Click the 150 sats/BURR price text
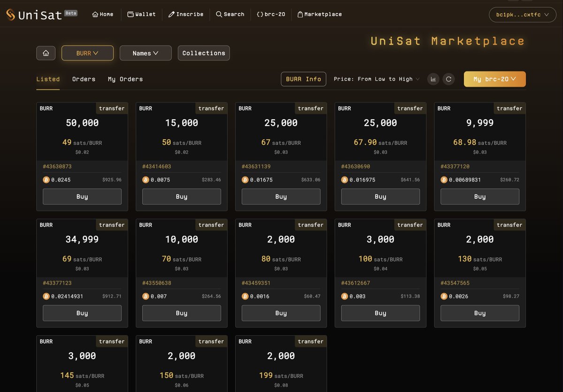This screenshot has width=563, height=392. [182, 376]
